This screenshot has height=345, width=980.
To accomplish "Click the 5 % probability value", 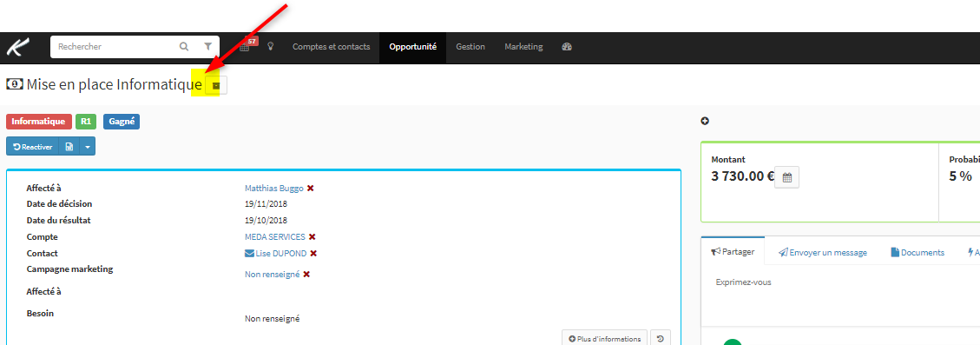I will point(961,176).
